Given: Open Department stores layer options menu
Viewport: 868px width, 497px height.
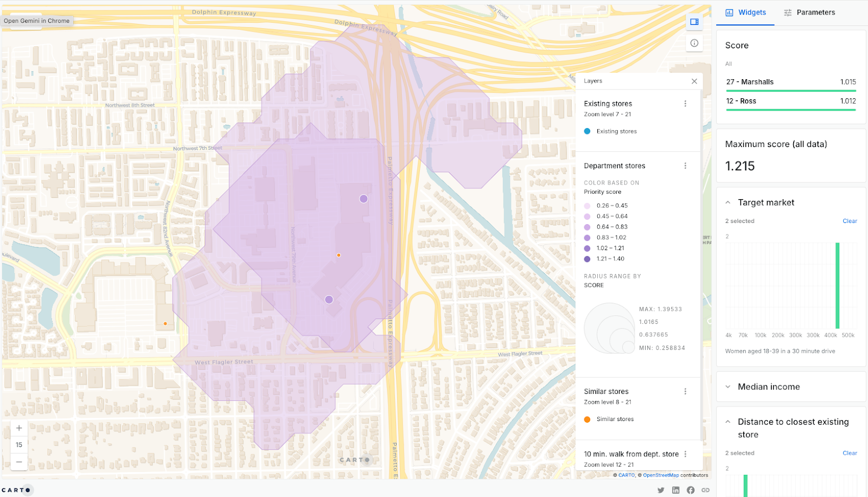Looking at the screenshot, I should pos(685,166).
